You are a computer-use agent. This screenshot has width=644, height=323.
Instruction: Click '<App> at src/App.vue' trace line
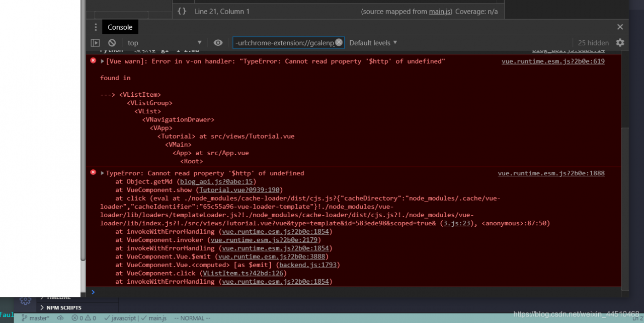pos(211,153)
